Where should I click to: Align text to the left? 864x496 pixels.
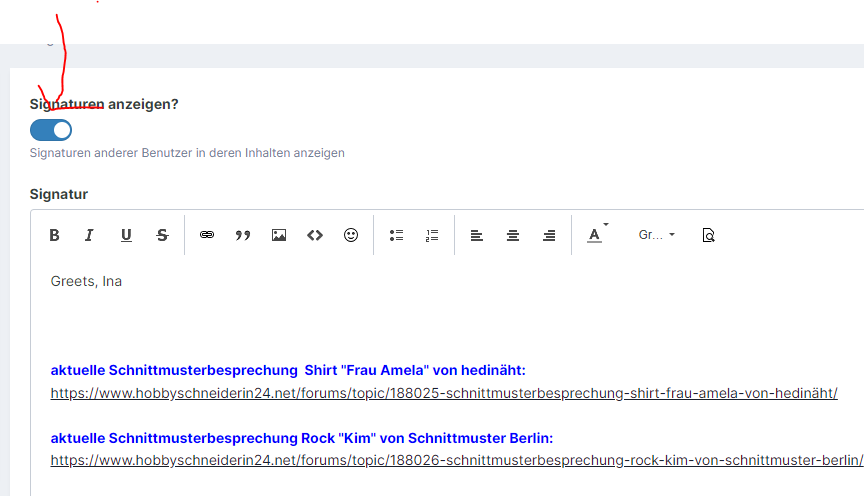[477, 235]
